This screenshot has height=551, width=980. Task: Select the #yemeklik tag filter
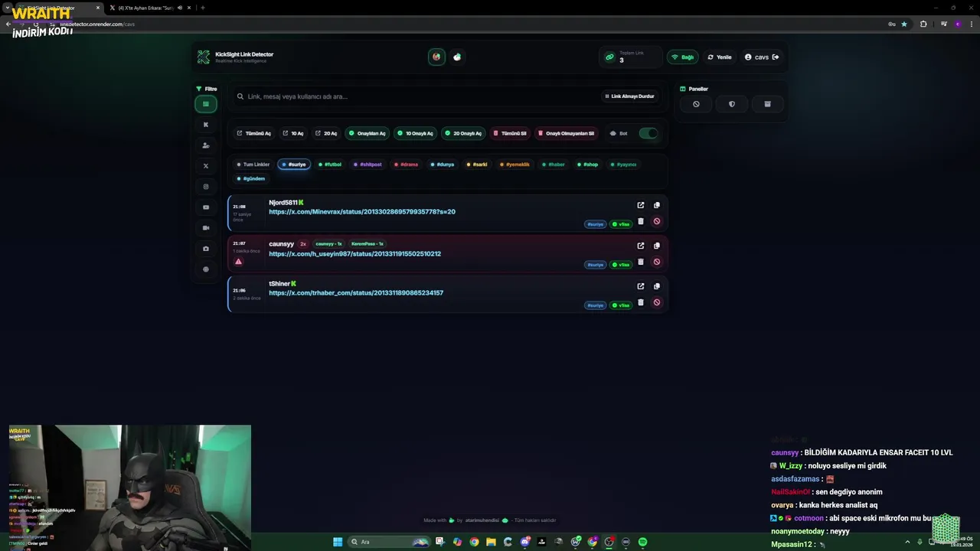click(514, 165)
